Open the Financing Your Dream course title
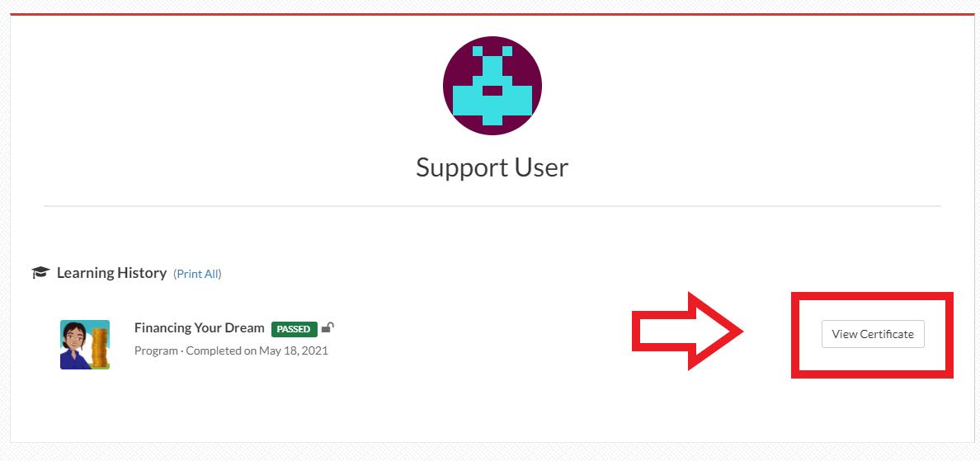The height and width of the screenshot is (461, 980). pyautogui.click(x=200, y=327)
